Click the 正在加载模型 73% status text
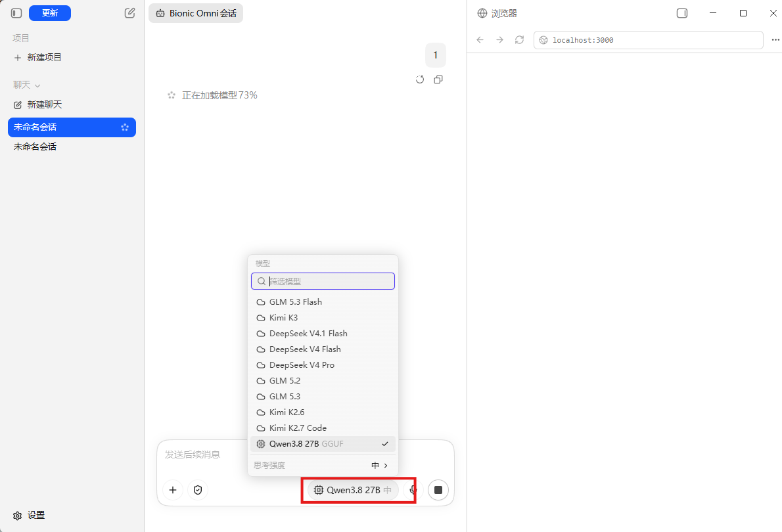Viewport: 782px width, 532px height. (219, 95)
